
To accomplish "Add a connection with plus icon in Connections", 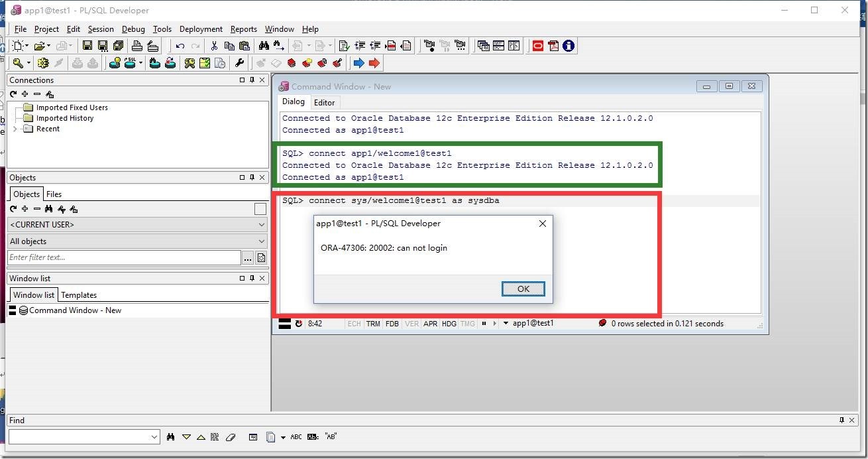I will coord(25,94).
